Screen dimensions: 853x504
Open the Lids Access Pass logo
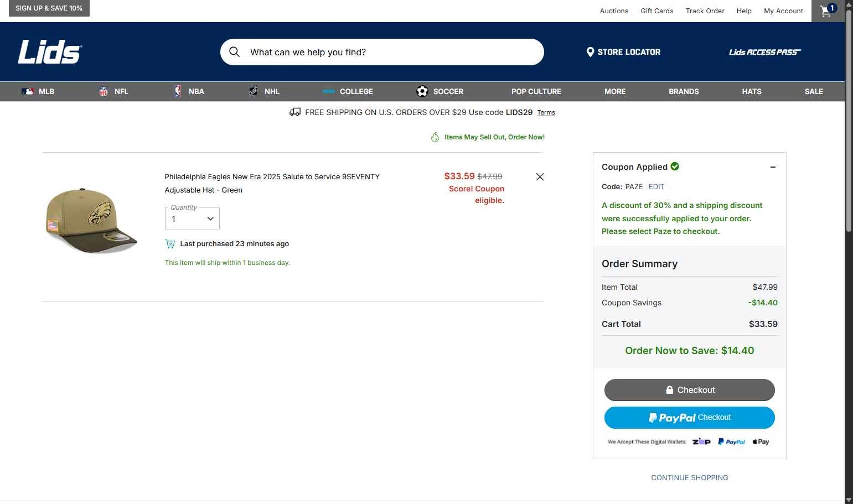[x=764, y=52]
